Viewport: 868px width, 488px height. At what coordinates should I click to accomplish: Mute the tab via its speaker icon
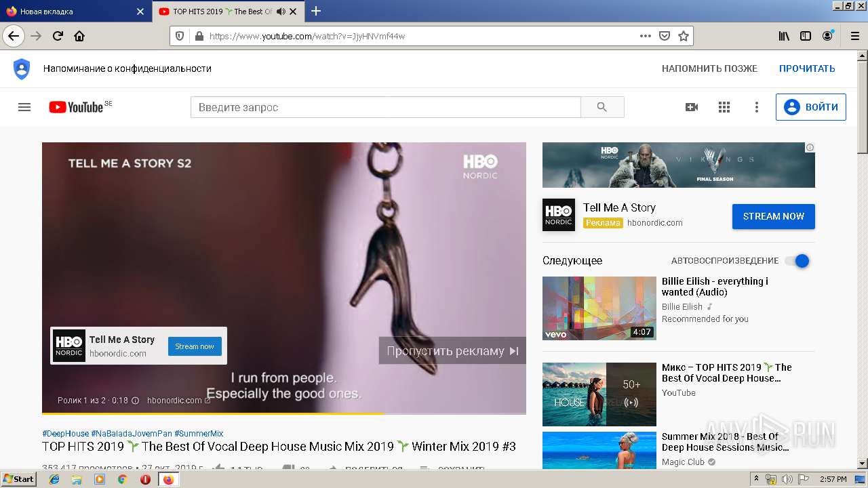(281, 12)
